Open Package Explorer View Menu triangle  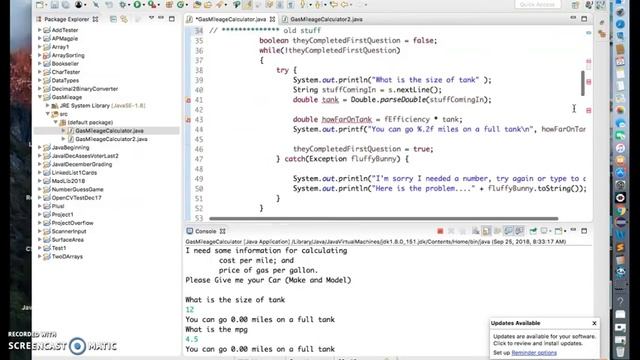(x=151, y=18)
